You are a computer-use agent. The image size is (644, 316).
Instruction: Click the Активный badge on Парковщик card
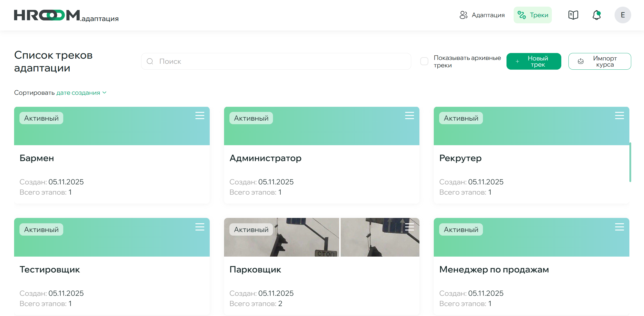pyautogui.click(x=251, y=229)
